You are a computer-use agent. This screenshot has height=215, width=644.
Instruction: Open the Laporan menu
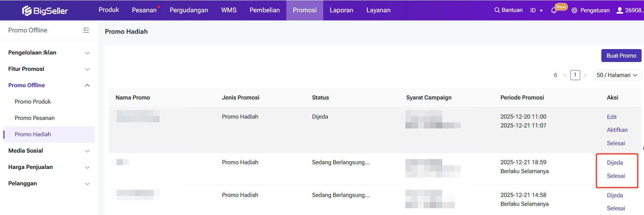(x=341, y=10)
